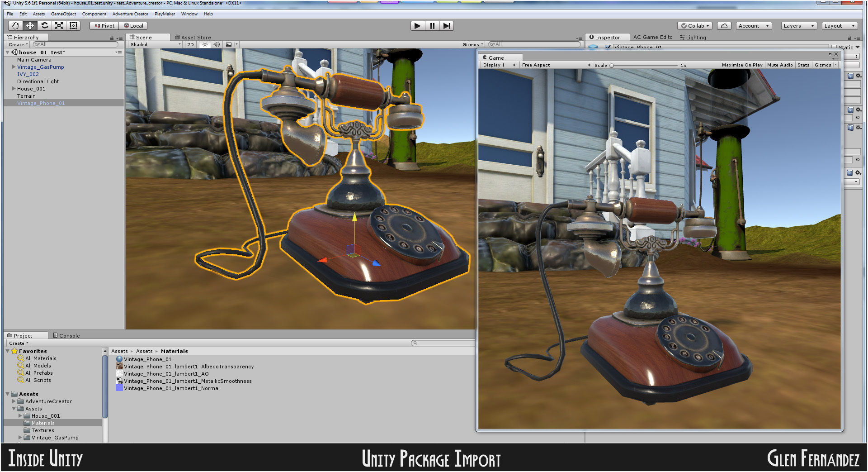Screen dimensions: 868x472
Task: Click the Step frame button
Action: coord(447,26)
